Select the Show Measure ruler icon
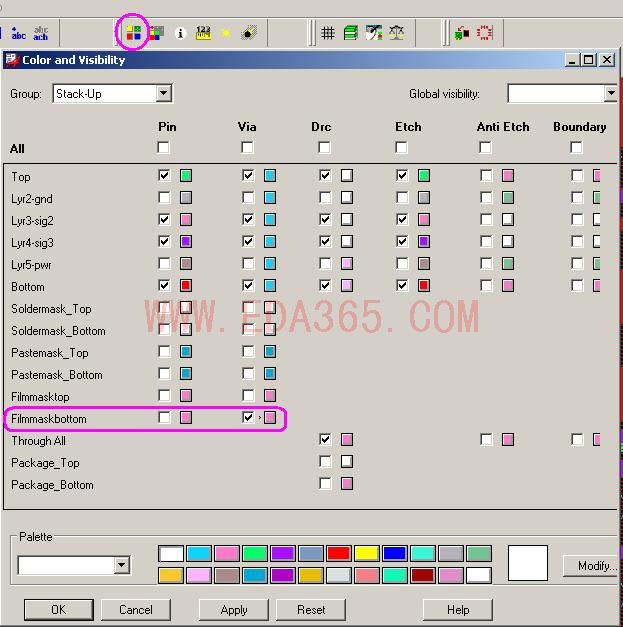This screenshot has width=623, height=627. point(203,33)
